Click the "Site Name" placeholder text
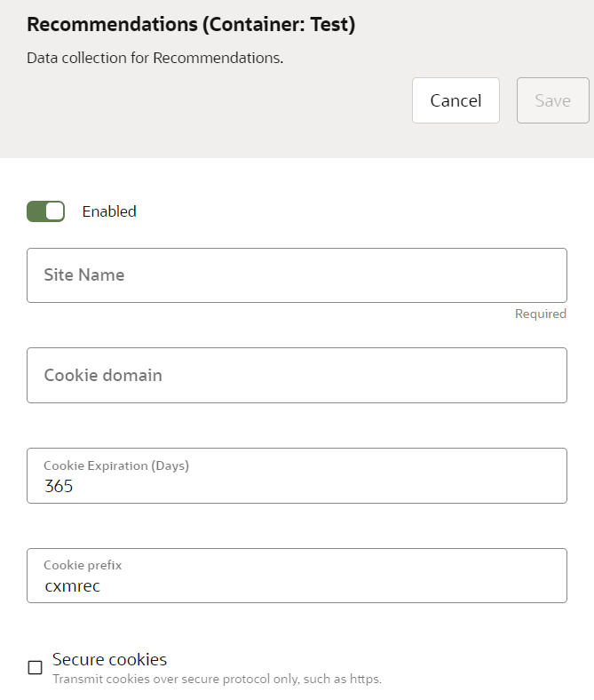The width and height of the screenshot is (594, 700). [84, 275]
